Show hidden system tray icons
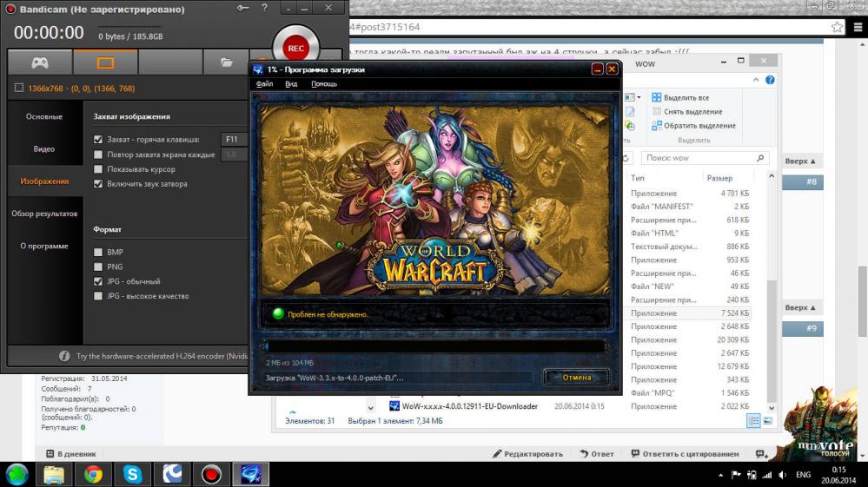 point(723,475)
